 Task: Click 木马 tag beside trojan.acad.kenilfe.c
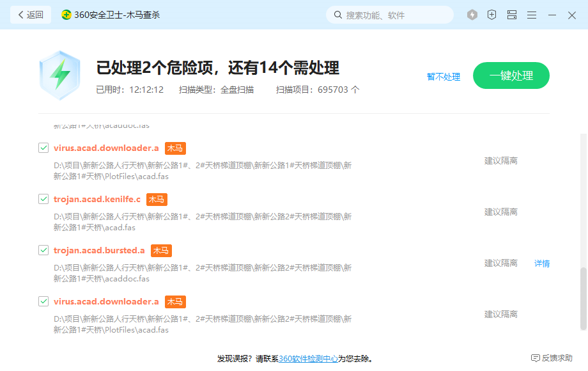pos(157,199)
